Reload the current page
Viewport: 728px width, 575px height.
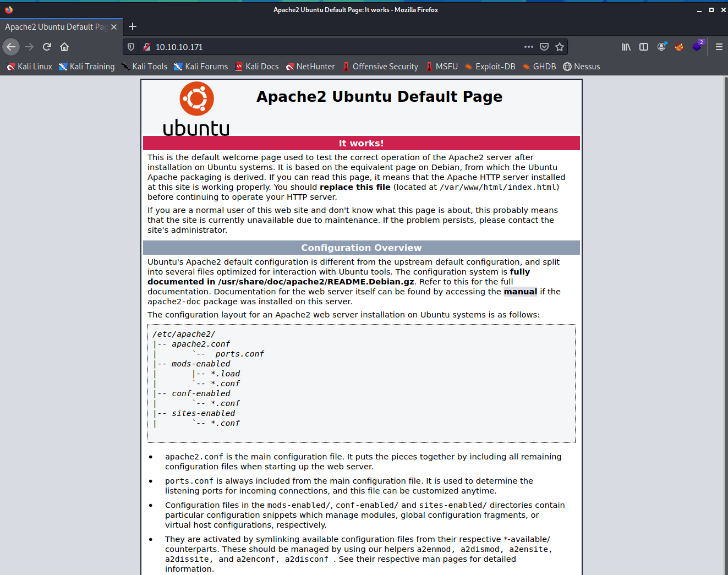pyautogui.click(x=47, y=47)
